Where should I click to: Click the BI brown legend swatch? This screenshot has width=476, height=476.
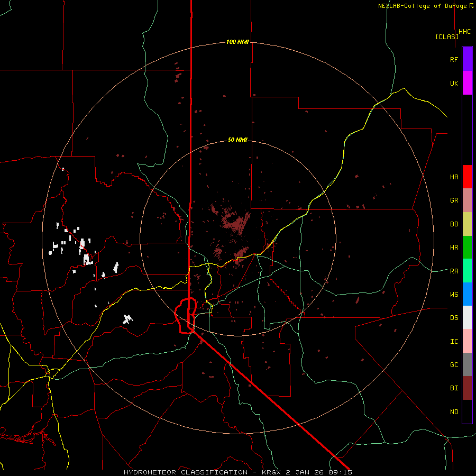467,388
